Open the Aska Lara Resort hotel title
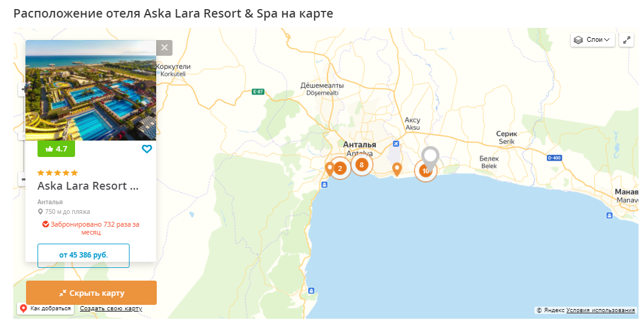This screenshot has width=644, height=320. [88, 186]
